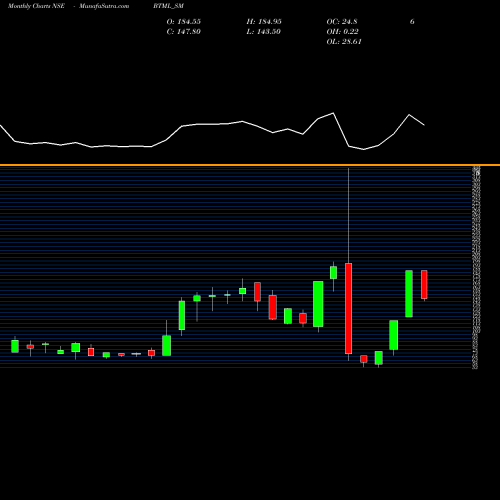This screenshot has width=500, height=500.
Task: Click the MunafaSutra.com label
Action: tap(104, 6)
